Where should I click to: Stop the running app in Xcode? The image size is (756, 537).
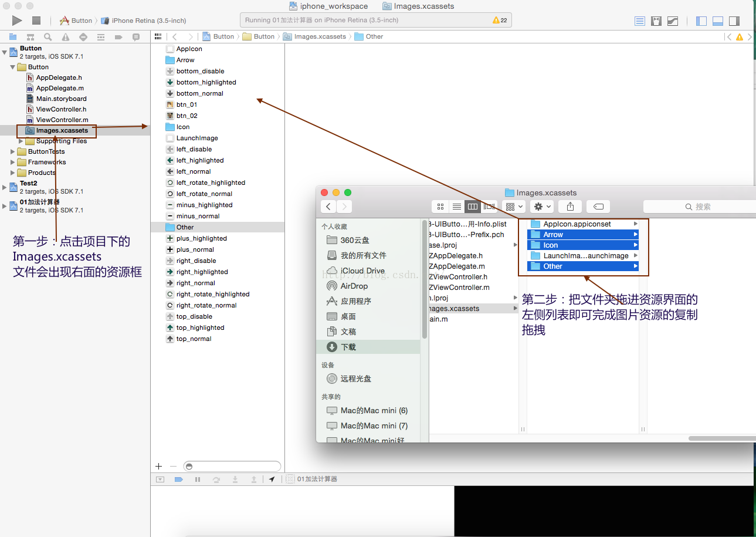[36, 21]
